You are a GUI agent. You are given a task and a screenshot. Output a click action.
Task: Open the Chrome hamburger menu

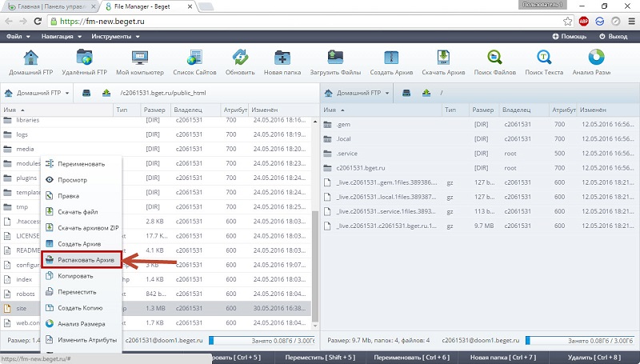[631, 22]
